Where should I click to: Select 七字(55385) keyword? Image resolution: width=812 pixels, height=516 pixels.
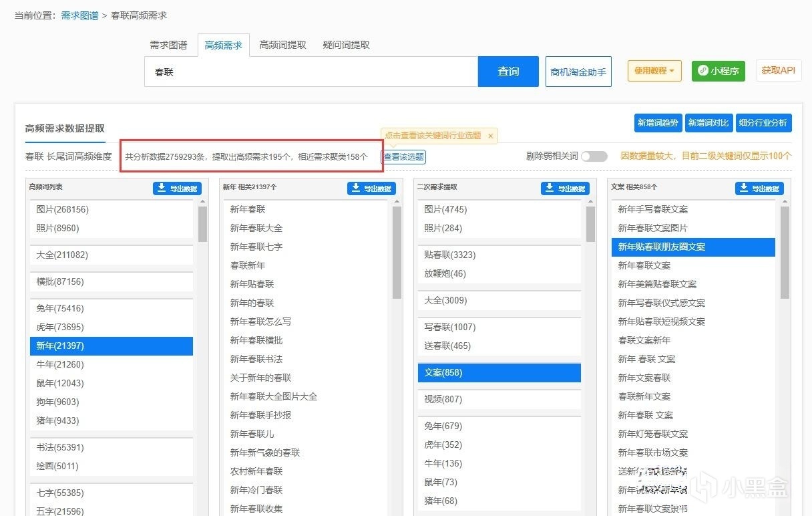tap(112, 493)
